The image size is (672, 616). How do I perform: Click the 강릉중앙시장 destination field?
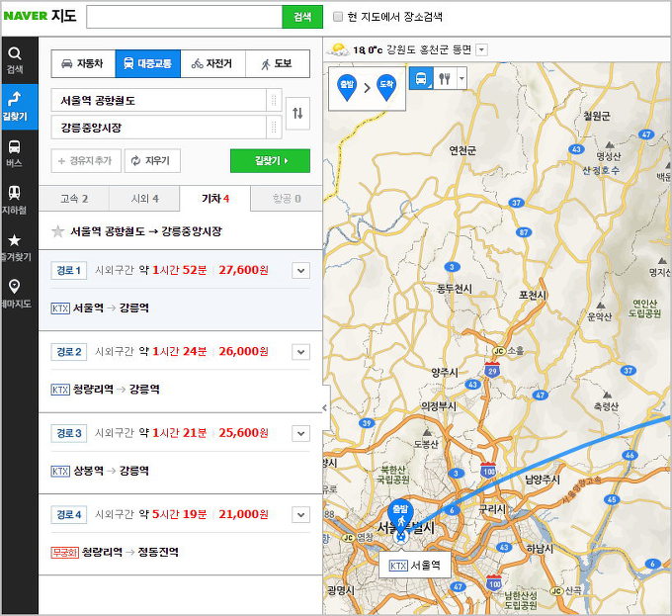click(158, 128)
